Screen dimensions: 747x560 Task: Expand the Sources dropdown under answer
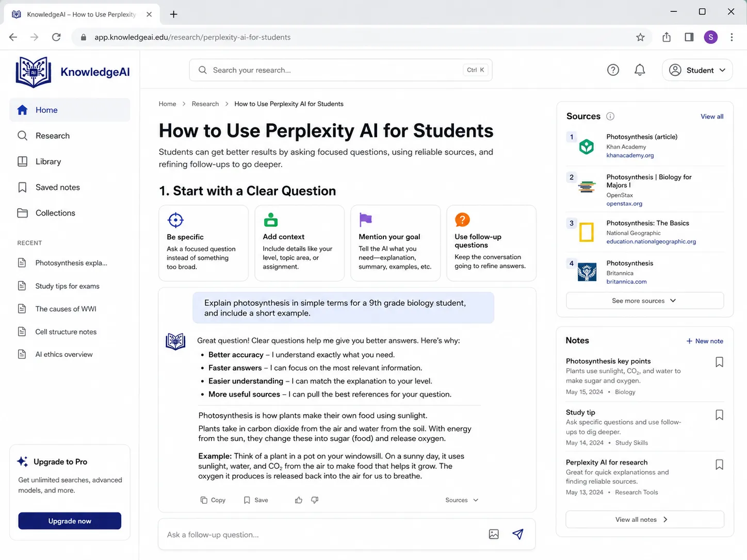462,500
